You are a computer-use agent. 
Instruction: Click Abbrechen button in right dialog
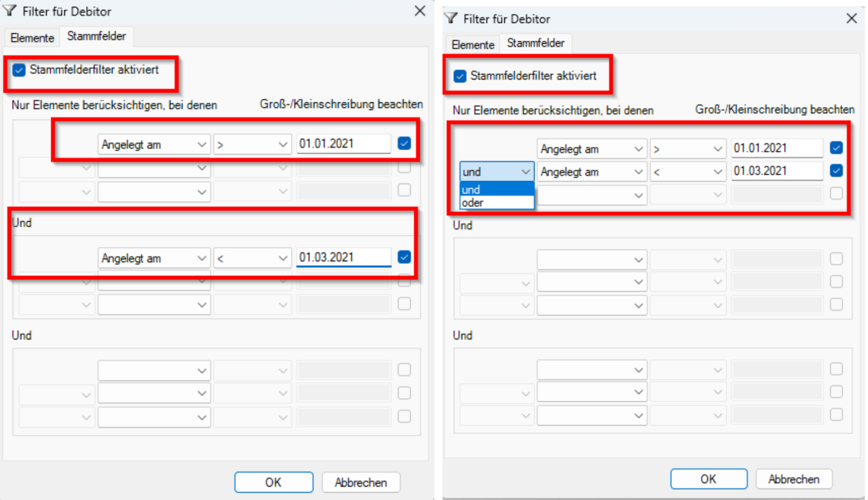tap(794, 479)
